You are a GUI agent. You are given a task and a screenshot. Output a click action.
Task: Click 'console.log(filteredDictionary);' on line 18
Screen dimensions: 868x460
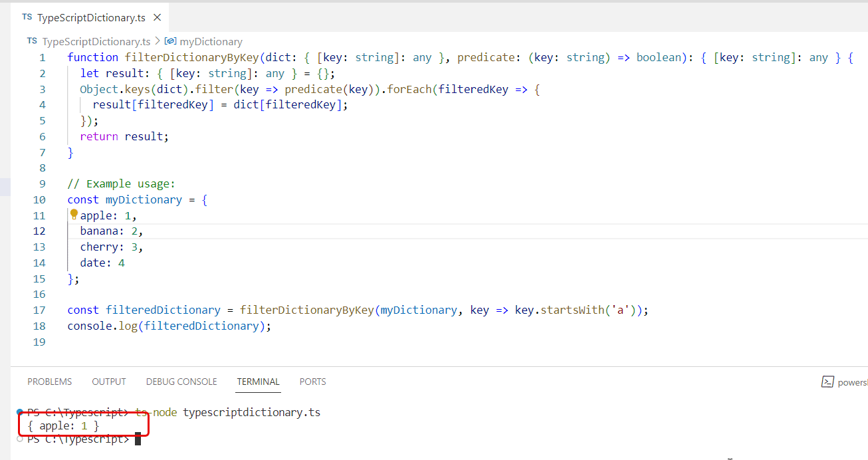169,326
